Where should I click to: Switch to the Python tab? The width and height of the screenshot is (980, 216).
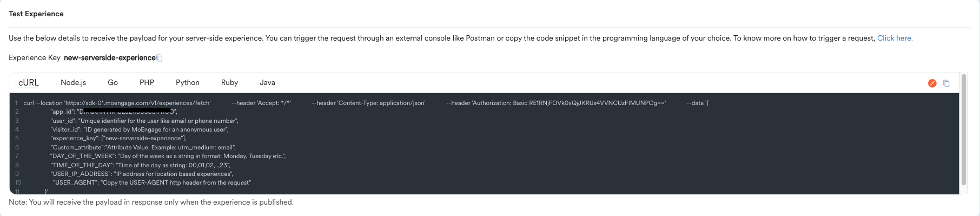pyautogui.click(x=188, y=82)
